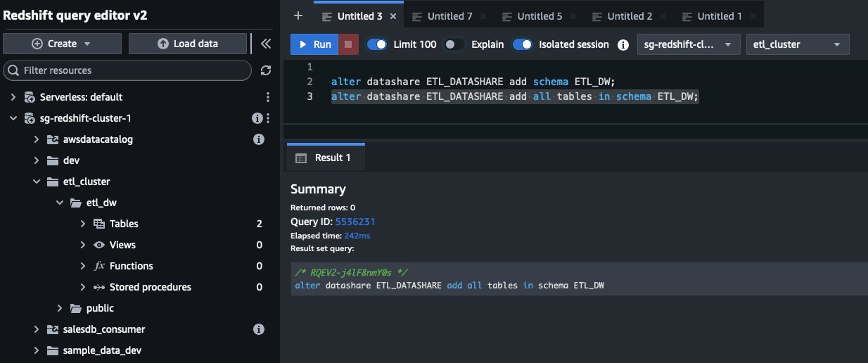
Task: Click the Views eye icon
Action: tap(99, 245)
